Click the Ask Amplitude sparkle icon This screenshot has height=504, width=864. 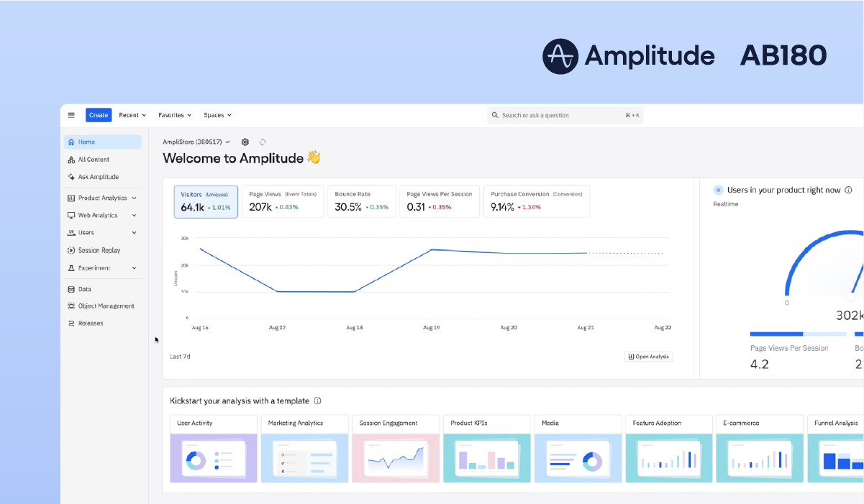(71, 177)
